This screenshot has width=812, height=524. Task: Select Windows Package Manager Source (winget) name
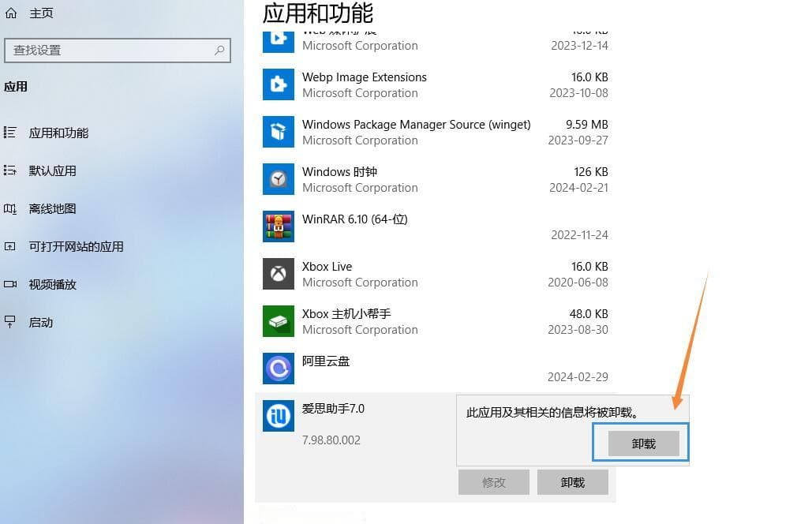[417, 125]
